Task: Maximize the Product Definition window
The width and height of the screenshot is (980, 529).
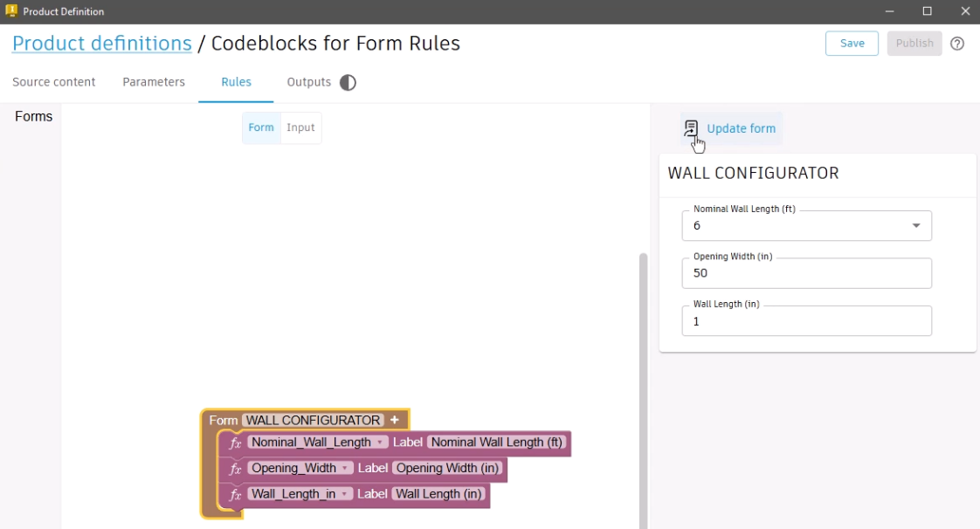Action: pyautogui.click(x=928, y=11)
